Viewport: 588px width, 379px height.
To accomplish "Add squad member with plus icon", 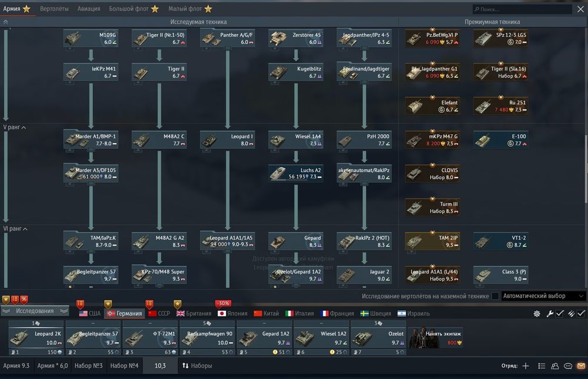I will coord(526,366).
